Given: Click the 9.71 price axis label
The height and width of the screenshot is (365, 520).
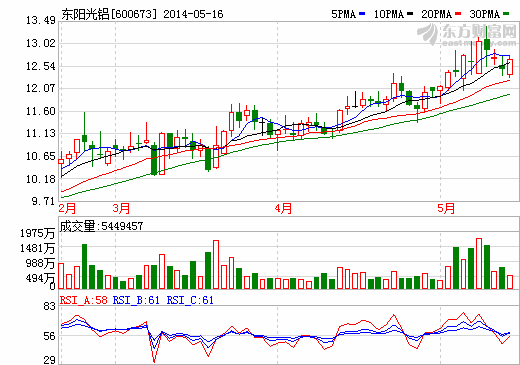Looking at the screenshot, I should 43,201.
